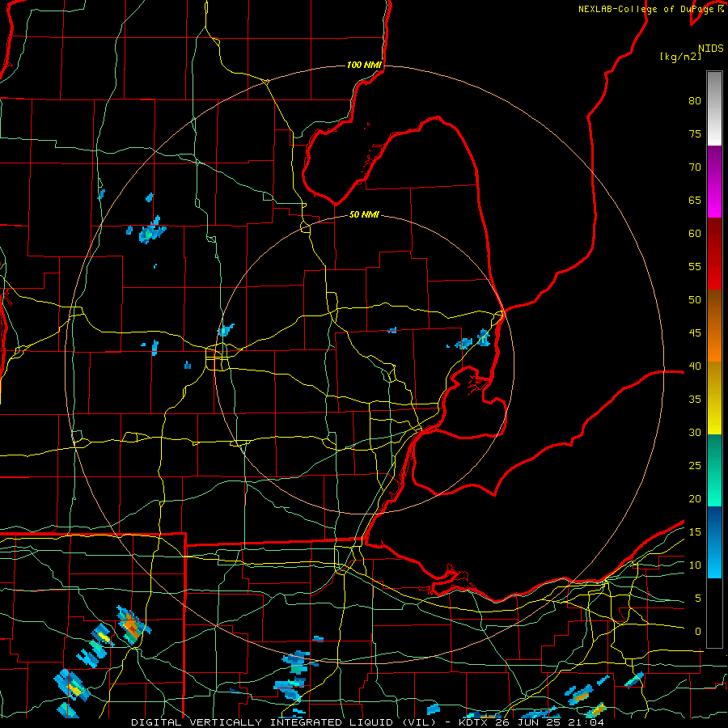Viewport: 728px width, 728px height.
Task: Pick the white-gray segment of the VIL color bar
Action: [714, 108]
